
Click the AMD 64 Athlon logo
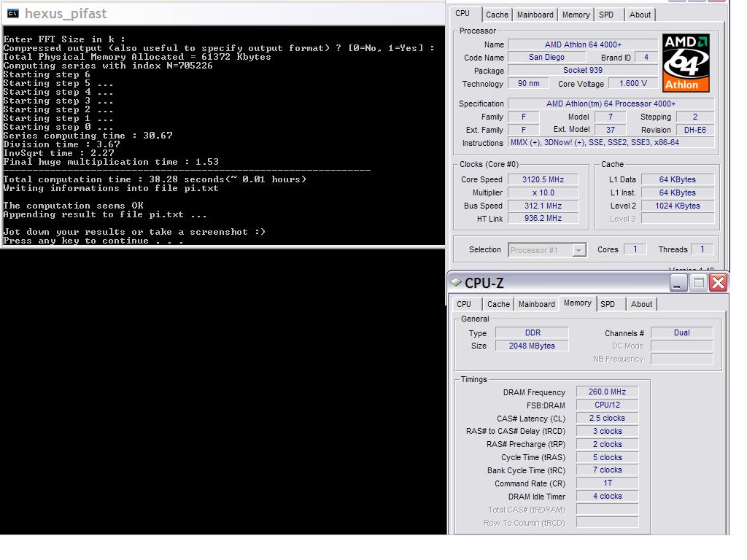pos(686,63)
